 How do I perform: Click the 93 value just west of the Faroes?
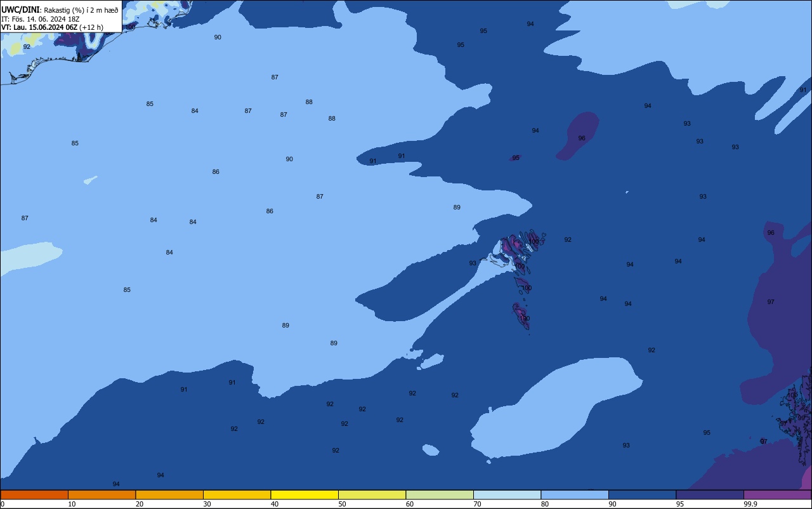473,263
